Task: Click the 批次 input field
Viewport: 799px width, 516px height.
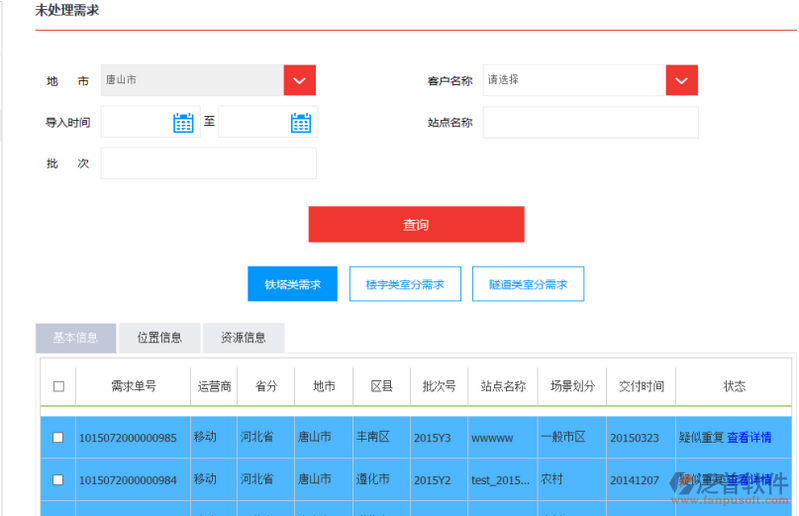Action: tap(208, 163)
